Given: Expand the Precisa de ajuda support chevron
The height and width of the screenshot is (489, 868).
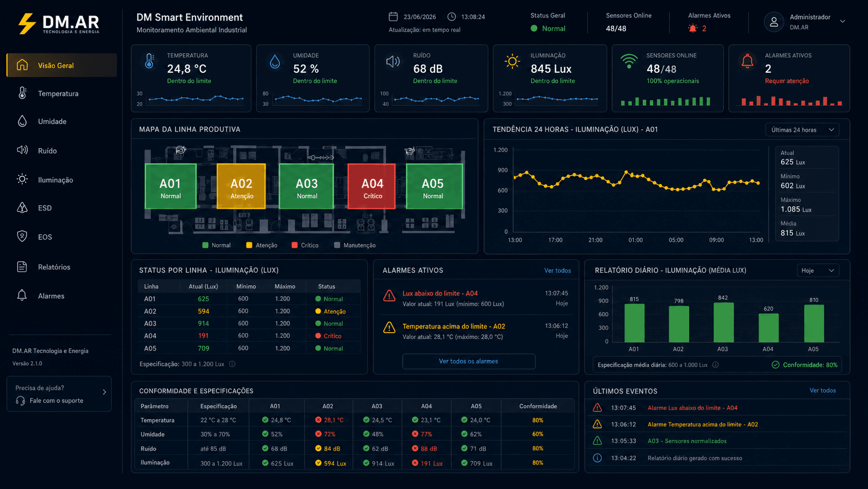Looking at the screenshot, I should pyautogui.click(x=104, y=392).
